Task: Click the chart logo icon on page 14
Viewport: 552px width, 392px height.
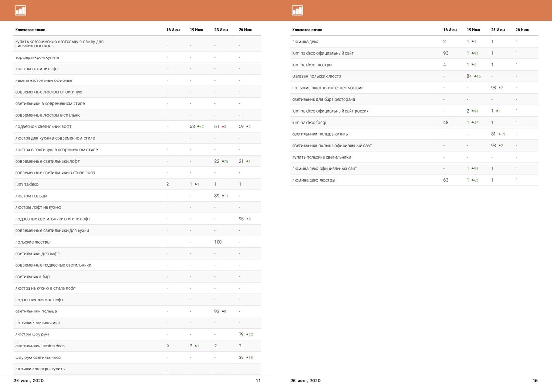Action: click(x=20, y=10)
